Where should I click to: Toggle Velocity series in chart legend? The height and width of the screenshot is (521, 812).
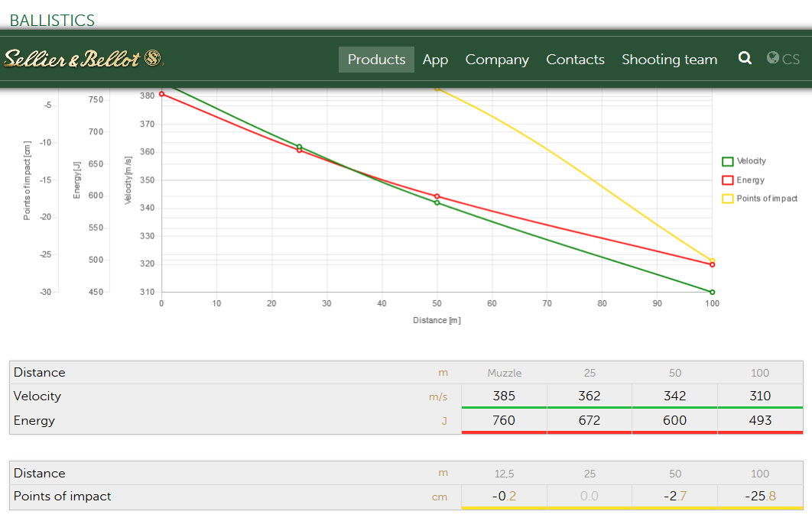751,161
